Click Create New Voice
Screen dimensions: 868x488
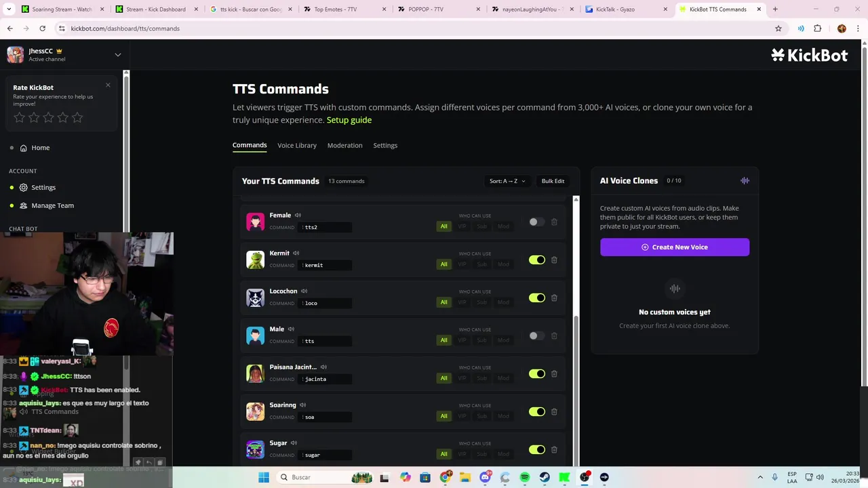[x=675, y=247]
